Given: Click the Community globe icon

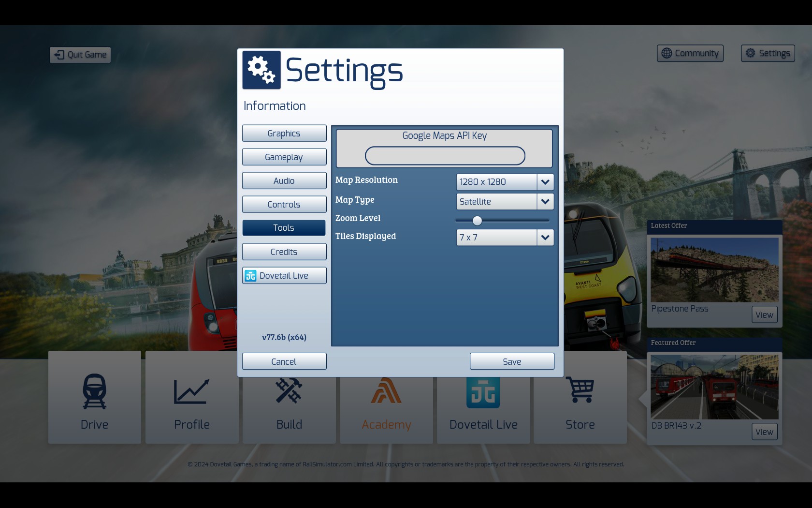Looking at the screenshot, I should pos(667,53).
